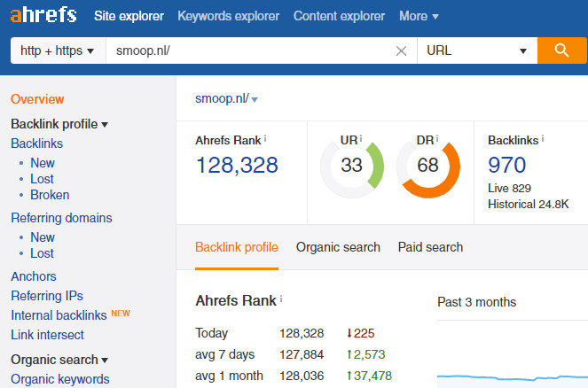Switch to the Backlink profile tab
The width and height of the screenshot is (588, 388).
(237, 247)
